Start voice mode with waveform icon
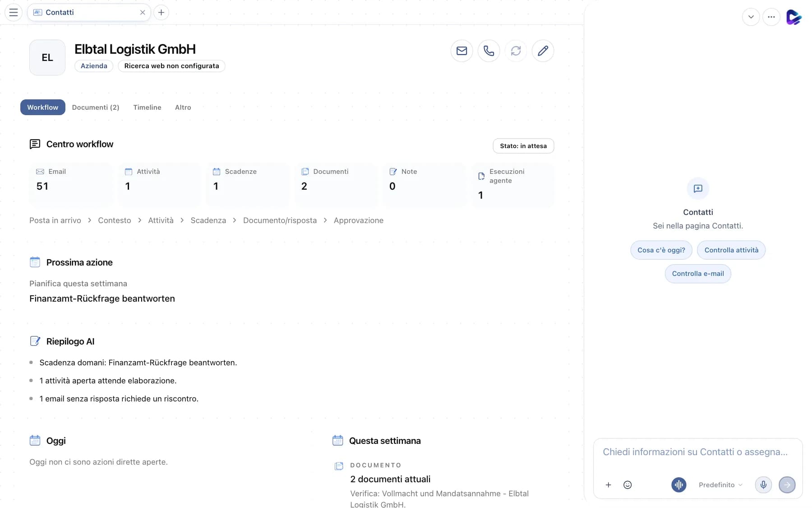Image resolution: width=812 pixels, height=508 pixels. tap(678, 485)
